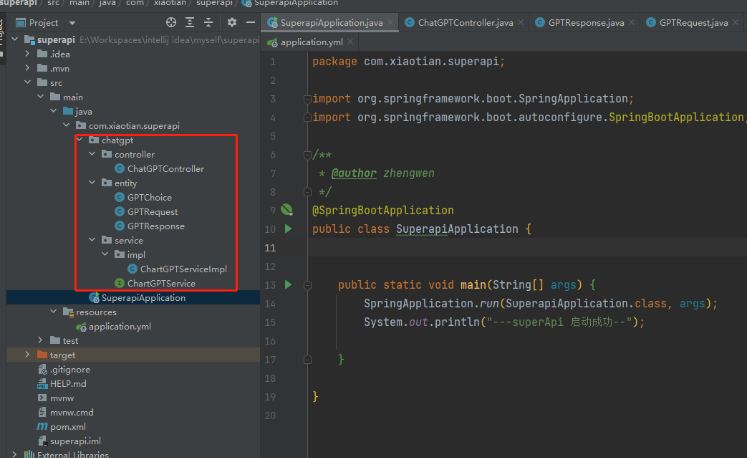This screenshot has width=749, height=458.
Task: Hide the Project panel with minimize icon
Action: [x=249, y=22]
